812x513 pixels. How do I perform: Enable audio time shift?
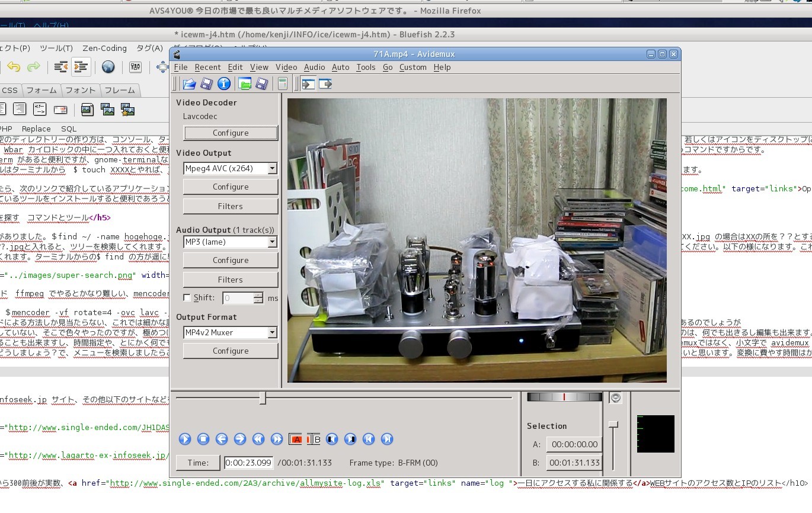(187, 298)
